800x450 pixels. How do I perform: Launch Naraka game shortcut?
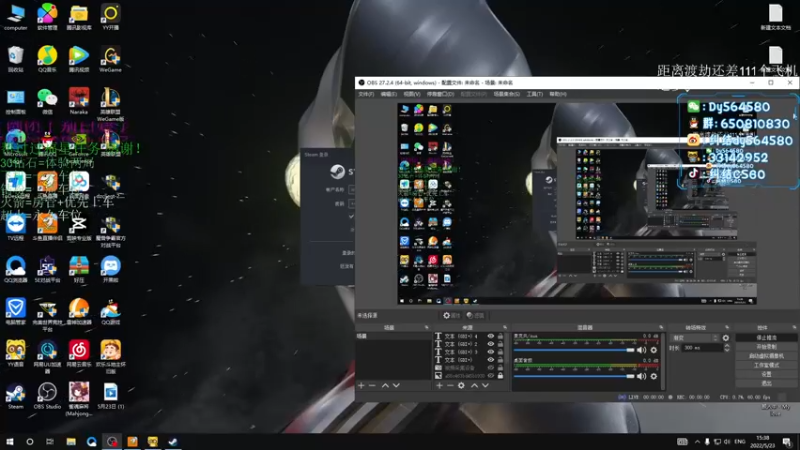(79, 101)
